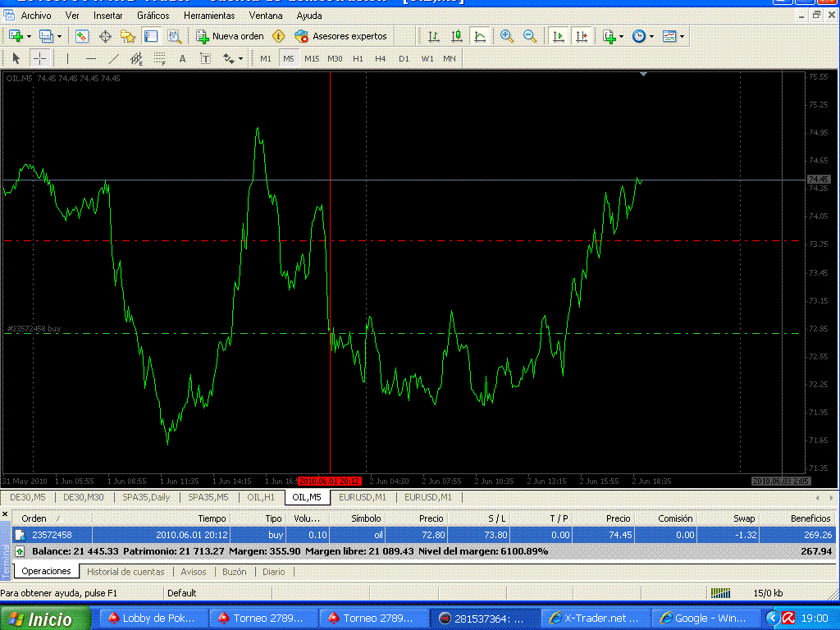
Task: Zoom in on the chart
Action: (x=507, y=36)
